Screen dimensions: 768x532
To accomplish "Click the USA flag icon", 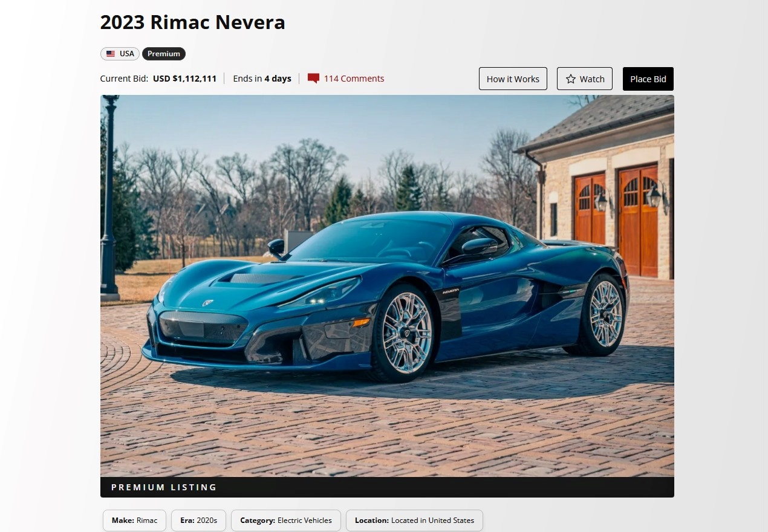I will click(x=111, y=54).
